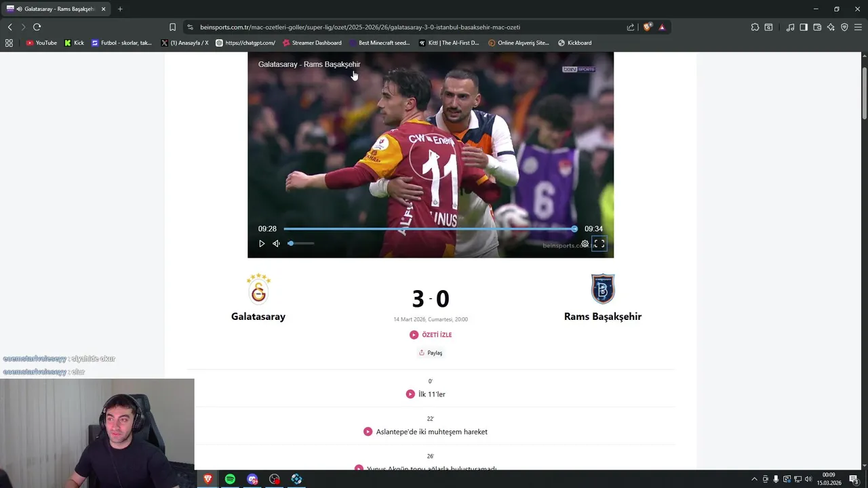The width and height of the screenshot is (868, 488).
Task: Play the İlk 11'ler clip icon
Action: click(410, 394)
